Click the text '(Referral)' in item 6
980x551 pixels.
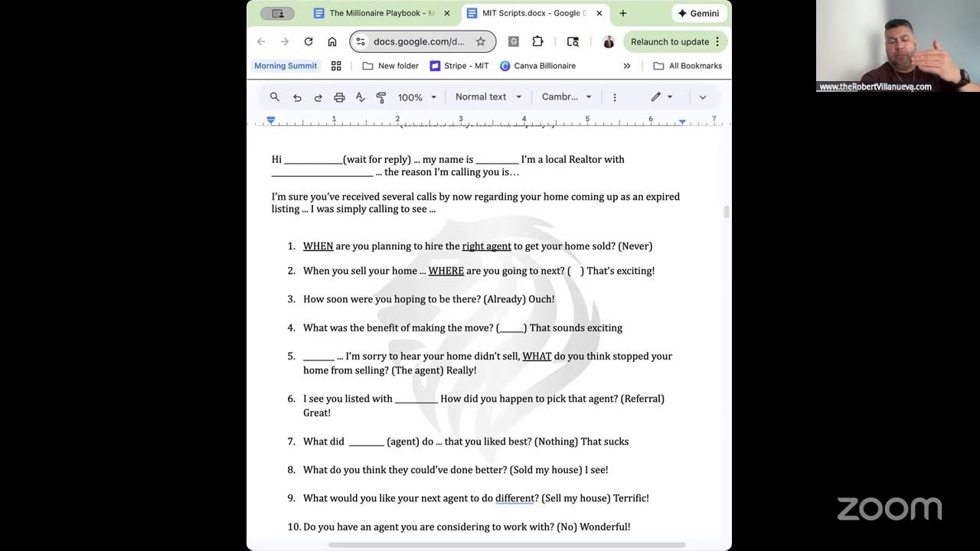tap(642, 399)
